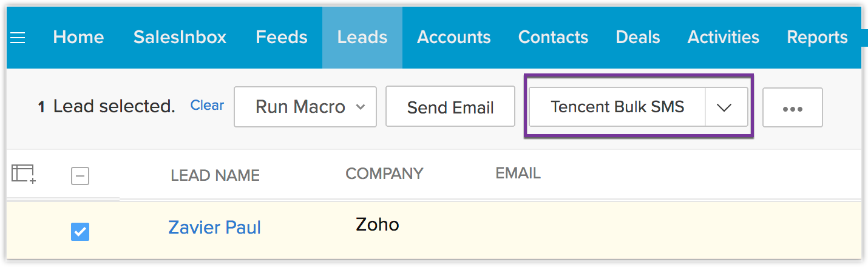Open the Accounts module tab
This screenshot has height=267, width=868.
(453, 38)
